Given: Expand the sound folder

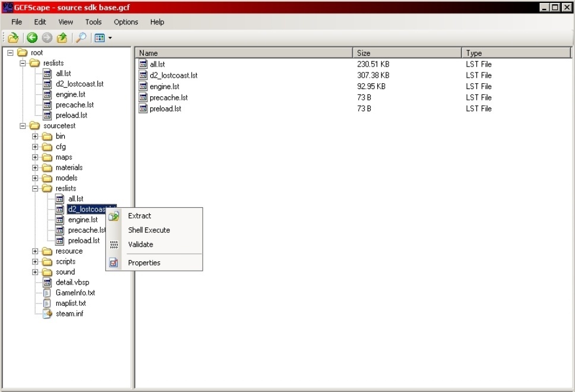Looking at the screenshot, I should 35,272.
